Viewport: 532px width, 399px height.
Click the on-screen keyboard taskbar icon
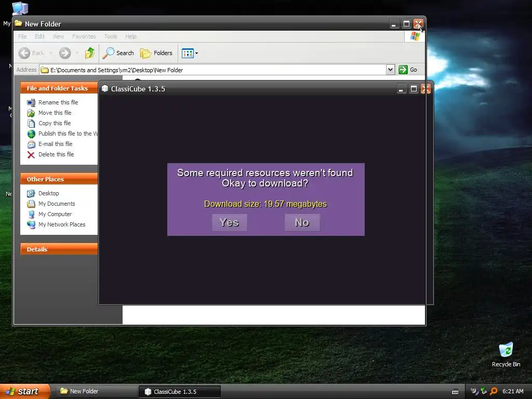click(x=455, y=392)
